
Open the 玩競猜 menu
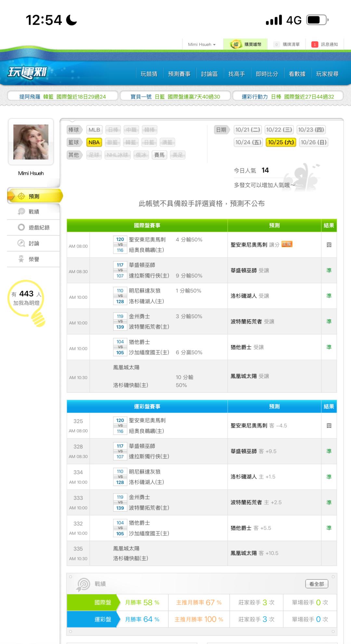(x=149, y=74)
